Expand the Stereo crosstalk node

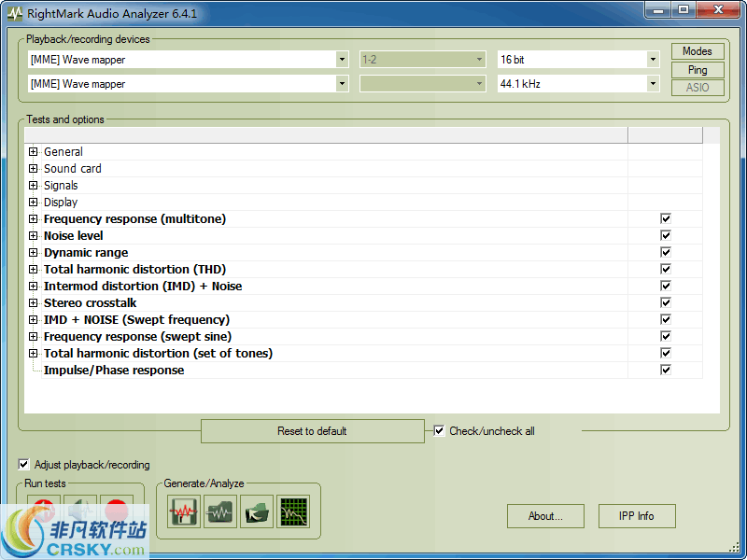33,302
